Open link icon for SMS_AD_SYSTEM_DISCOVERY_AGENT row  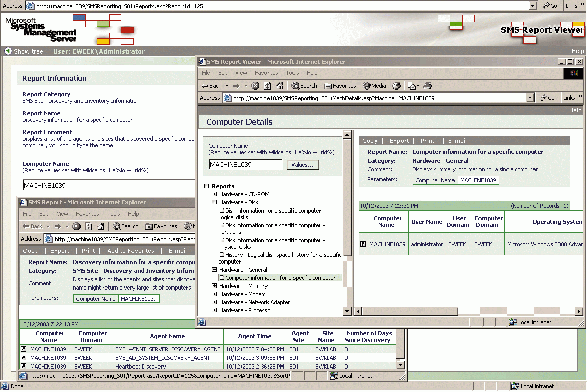(23, 358)
